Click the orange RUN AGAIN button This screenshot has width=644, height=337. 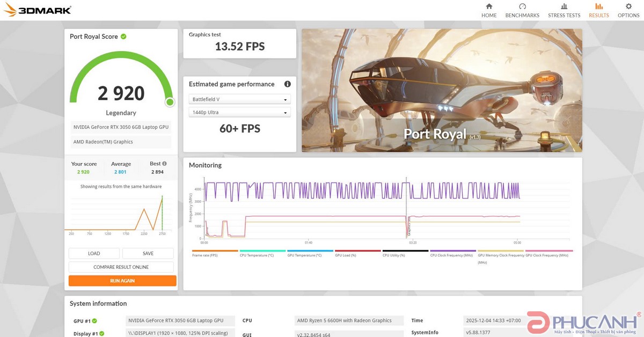pos(122,281)
